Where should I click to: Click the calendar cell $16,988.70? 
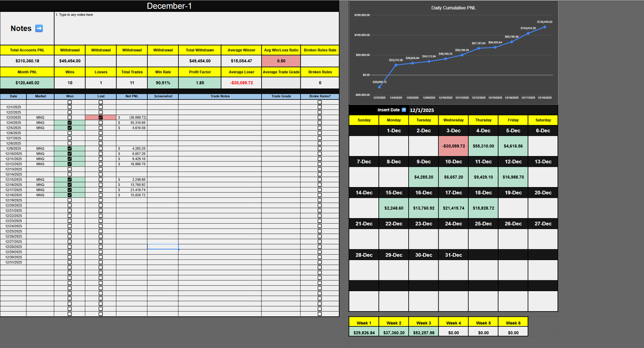coord(513,176)
